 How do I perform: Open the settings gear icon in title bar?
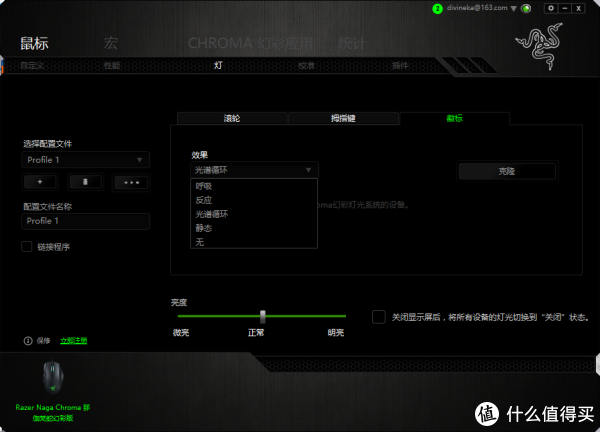pos(551,8)
